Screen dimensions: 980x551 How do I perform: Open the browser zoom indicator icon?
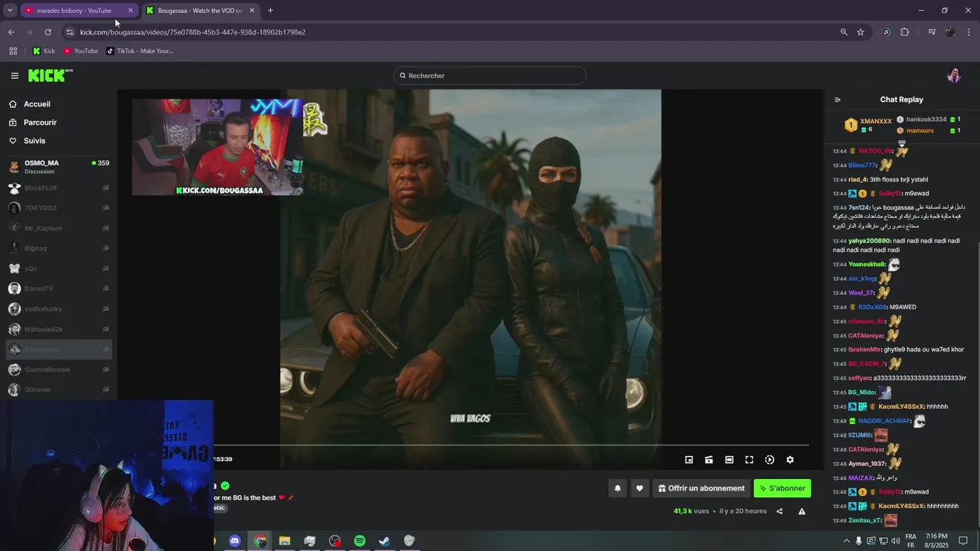[x=844, y=32]
